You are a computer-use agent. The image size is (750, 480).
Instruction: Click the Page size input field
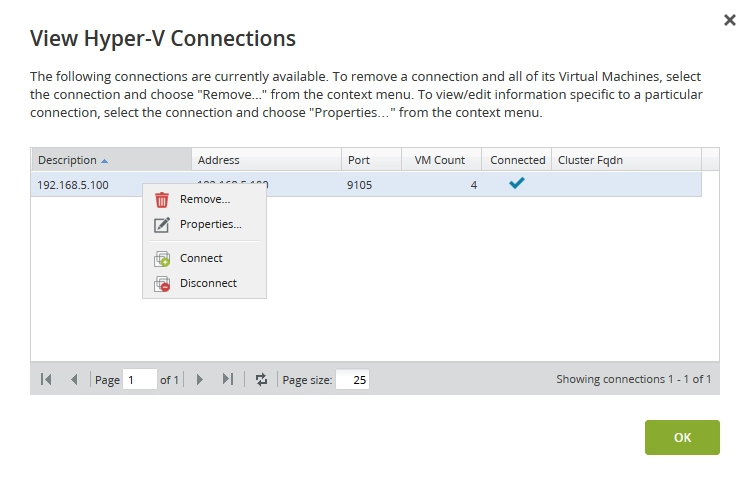[x=352, y=380]
